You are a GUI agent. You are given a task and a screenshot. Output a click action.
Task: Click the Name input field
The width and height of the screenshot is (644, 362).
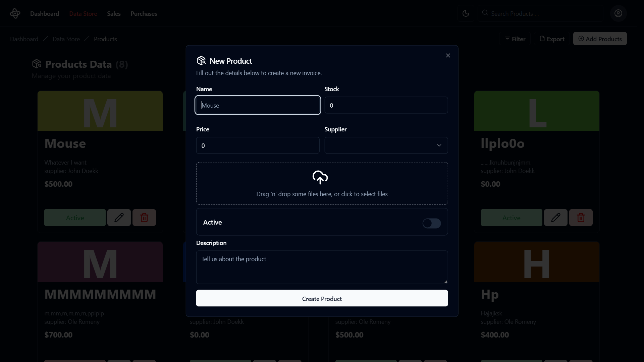pyautogui.click(x=258, y=105)
